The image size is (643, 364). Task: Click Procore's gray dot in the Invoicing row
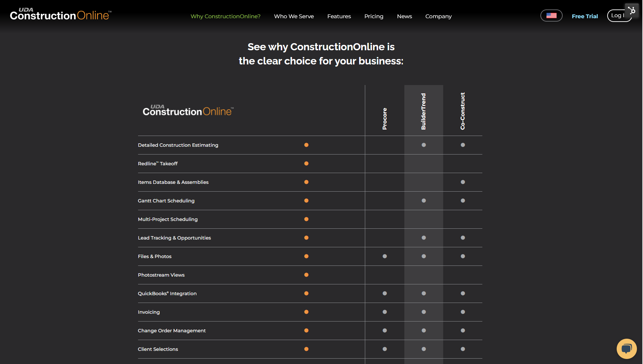[384, 312]
